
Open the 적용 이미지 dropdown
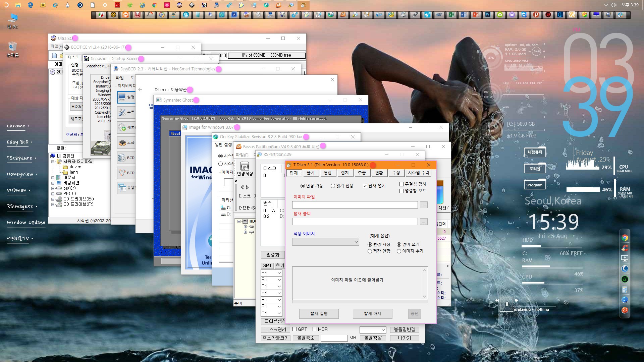[x=325, y=242]
